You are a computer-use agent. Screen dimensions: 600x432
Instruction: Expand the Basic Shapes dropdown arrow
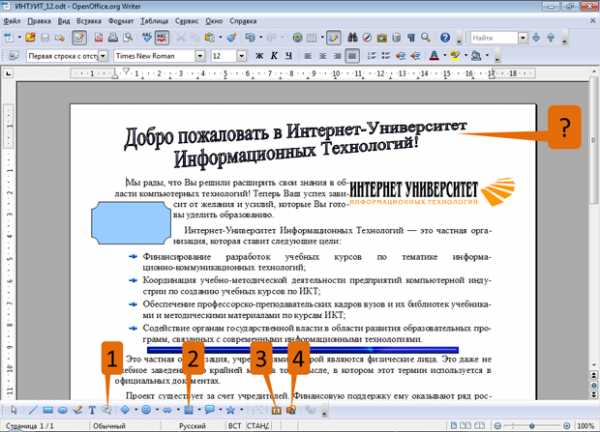click(135, 410)
